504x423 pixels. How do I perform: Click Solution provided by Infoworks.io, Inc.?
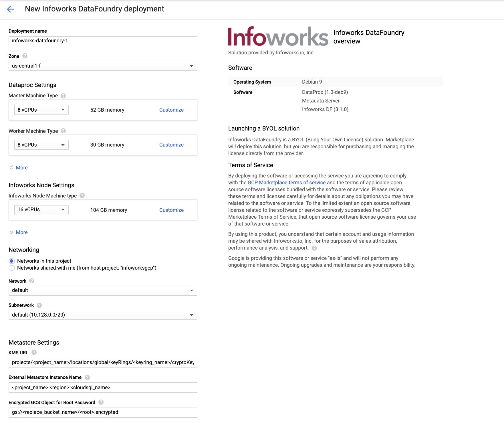click(x=271, y=53)
